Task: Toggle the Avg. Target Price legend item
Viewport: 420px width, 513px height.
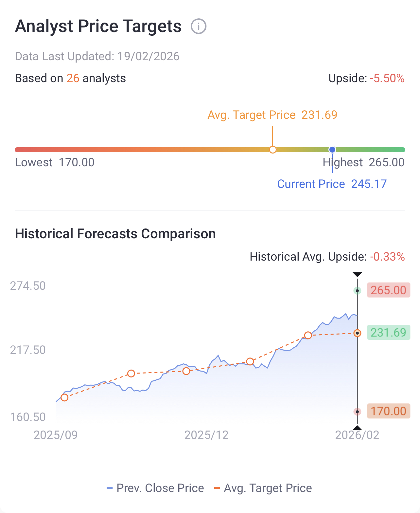Action: pyautogui.click(x=263, y=488)
